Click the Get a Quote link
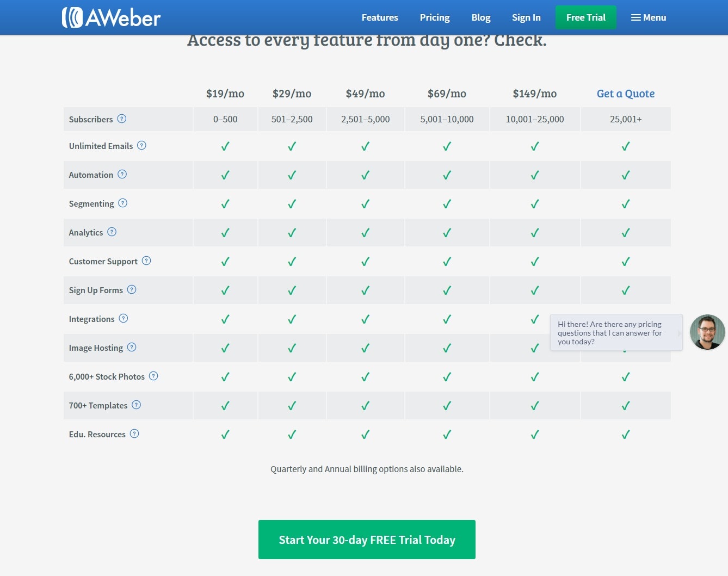The image size is (728, 576). click(626, 94)
